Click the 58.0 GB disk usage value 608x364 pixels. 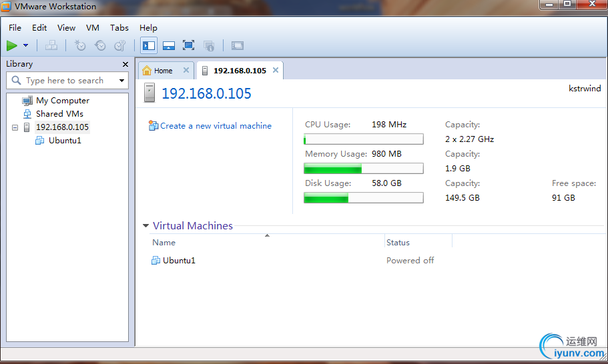pyautogui.click(x=386, y=183)
